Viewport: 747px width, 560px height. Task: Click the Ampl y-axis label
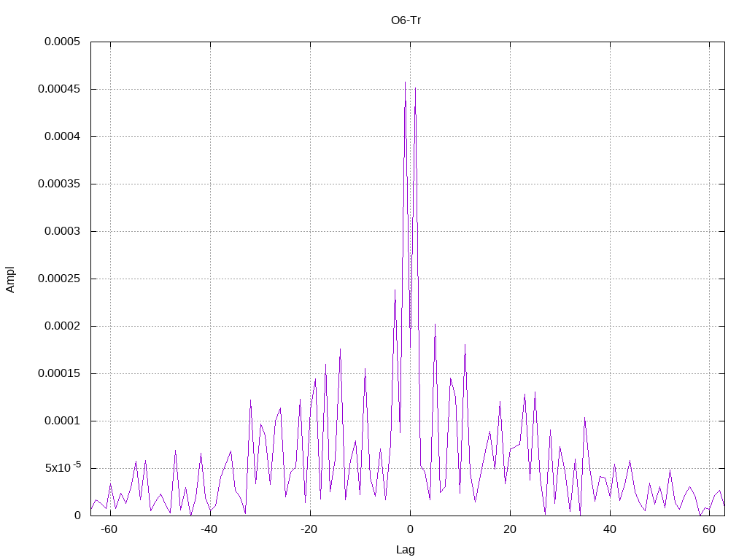[10, 279]
